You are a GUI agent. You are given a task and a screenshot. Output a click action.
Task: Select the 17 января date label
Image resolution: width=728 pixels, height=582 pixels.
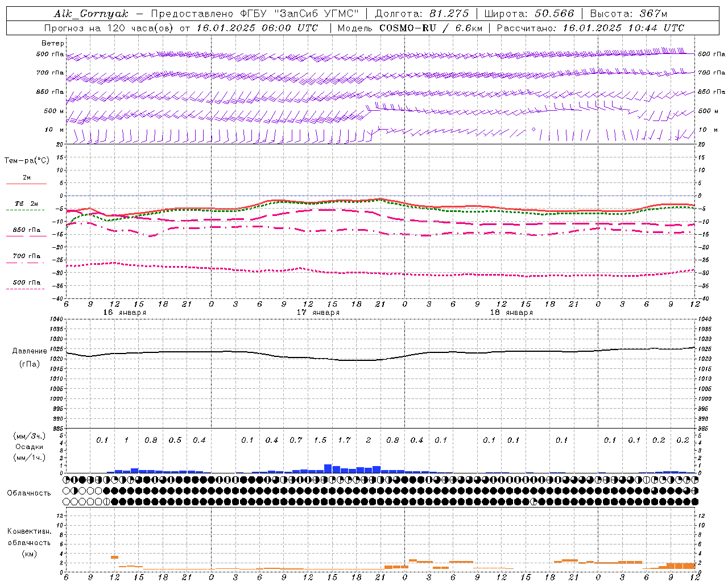coord(318,313)
